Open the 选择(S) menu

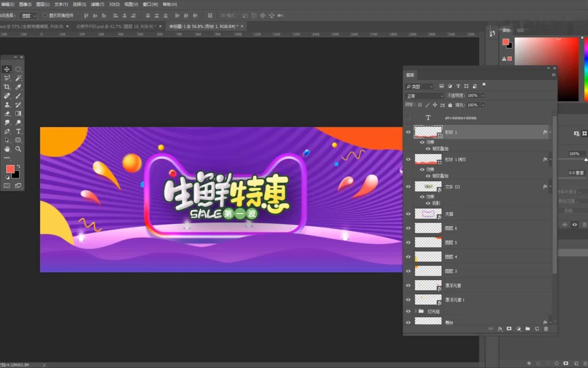tap(79, 4)
